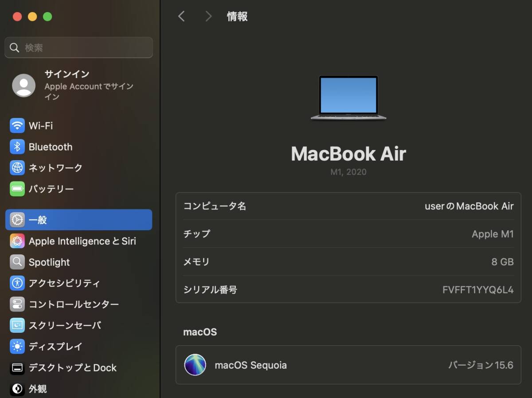Click the macOS Sequoia name text
532x398 pixels.
click(x=251, y=365)
